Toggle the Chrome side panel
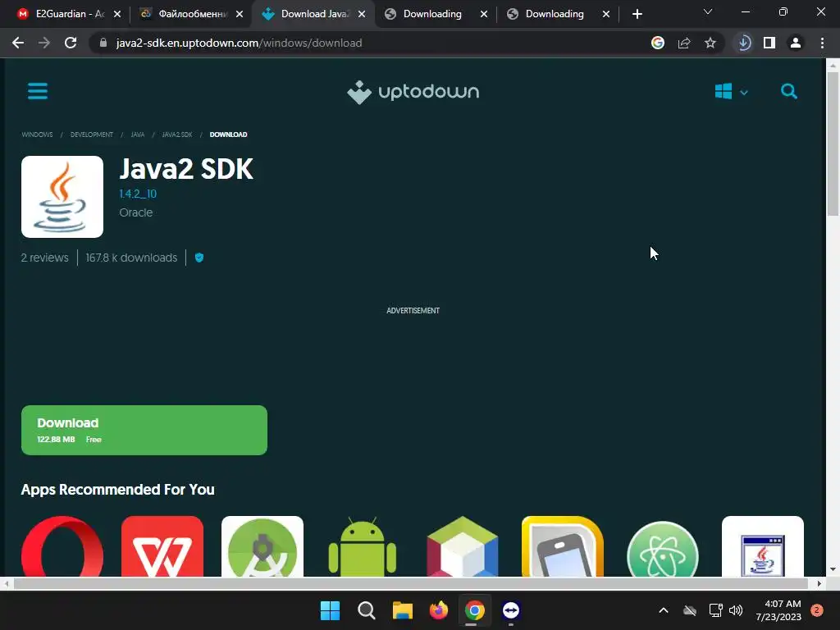Image resolution: width=840 pixels, height=630 pixels. (769, 43)
